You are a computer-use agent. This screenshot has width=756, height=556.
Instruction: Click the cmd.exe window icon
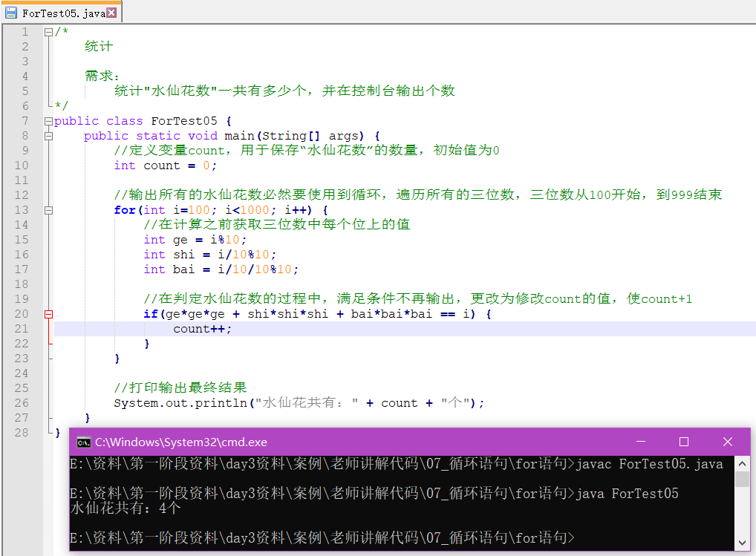(x=83, y=442)
